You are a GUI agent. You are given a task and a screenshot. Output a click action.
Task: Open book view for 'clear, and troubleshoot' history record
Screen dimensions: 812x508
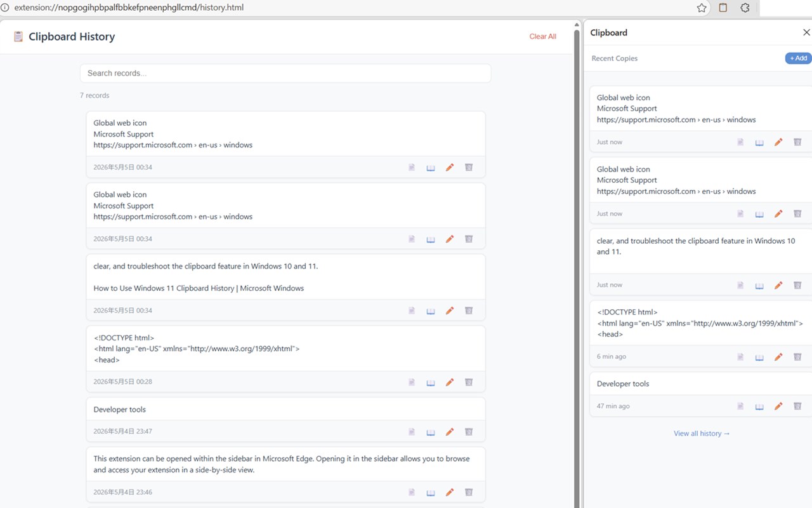tap(431, 311)
